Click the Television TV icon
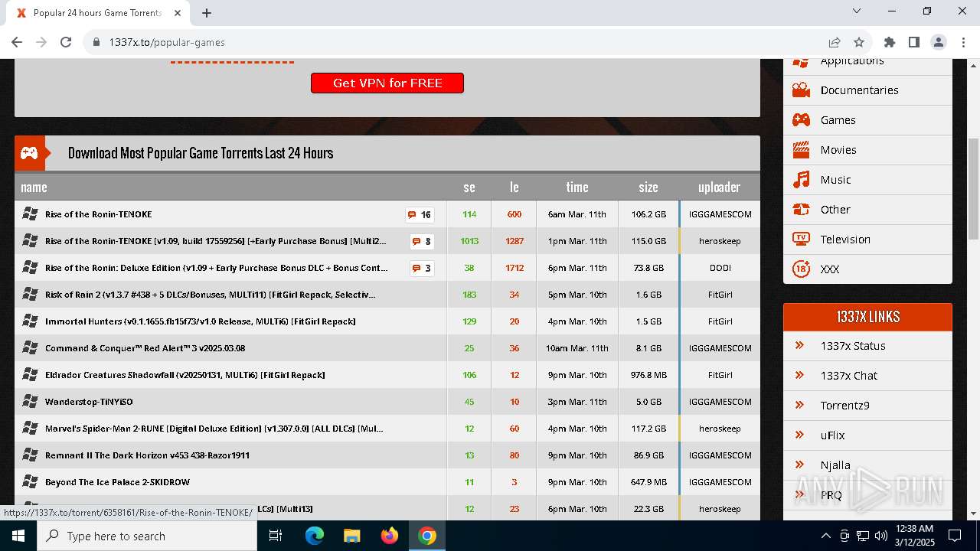This screenshot has height=551, width=980. pyautogui.click(x=801, y=240)
